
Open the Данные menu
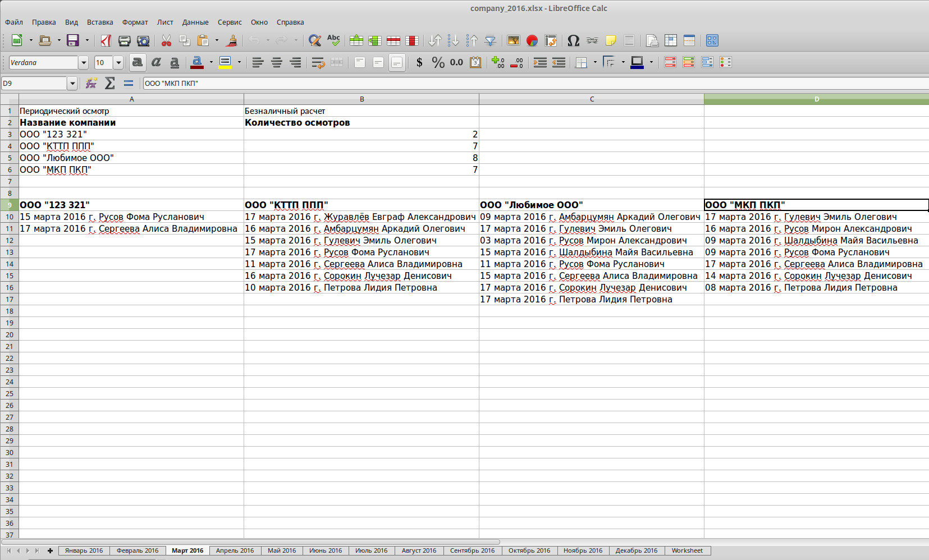pyautogui.click(x=195, y=22)
